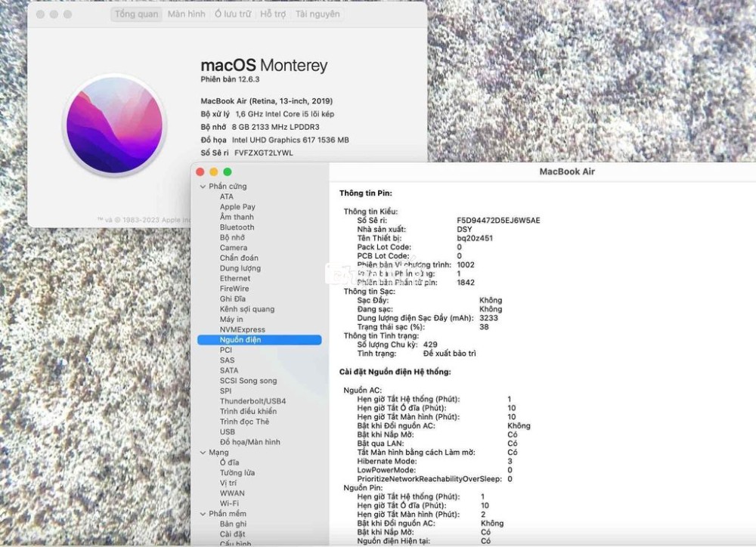Select SCSI Song song in the sidebar

248,381
